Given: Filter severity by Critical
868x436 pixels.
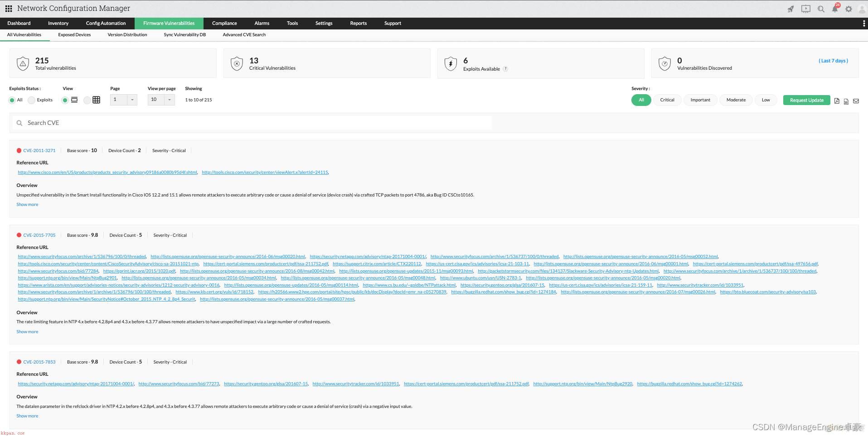Looking at the screenshot, I should 667,100.
